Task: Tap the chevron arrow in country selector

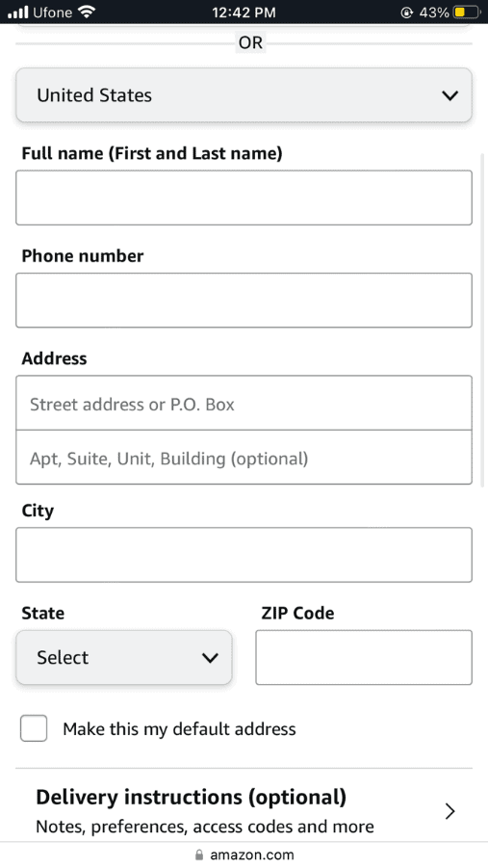Action: pyautogui.click(x=450, y=95)
